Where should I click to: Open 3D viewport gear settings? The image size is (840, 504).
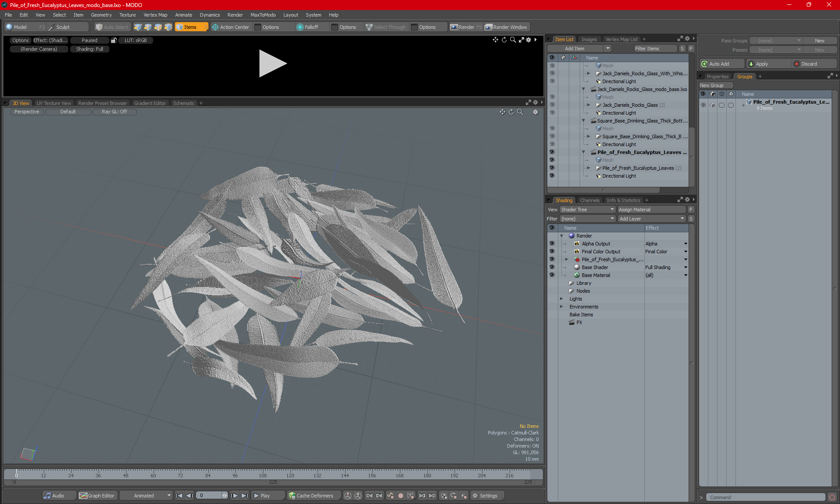pyautogui.click(x=535, y=112)
